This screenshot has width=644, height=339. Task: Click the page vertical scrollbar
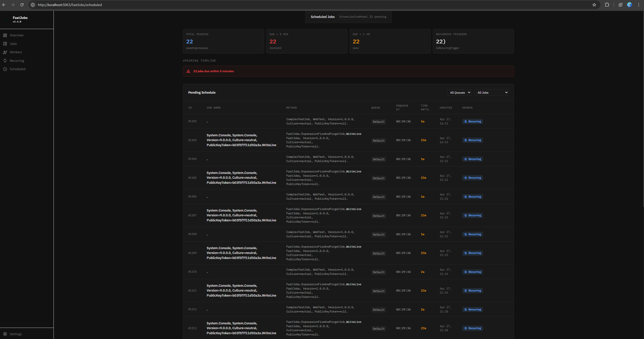(x=643, y=109)
